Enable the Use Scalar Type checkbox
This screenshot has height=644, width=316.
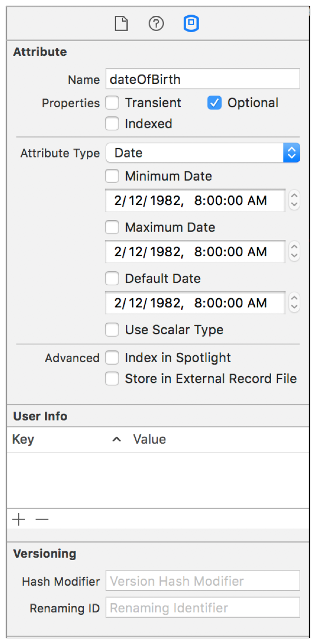[x=113, y=330]
